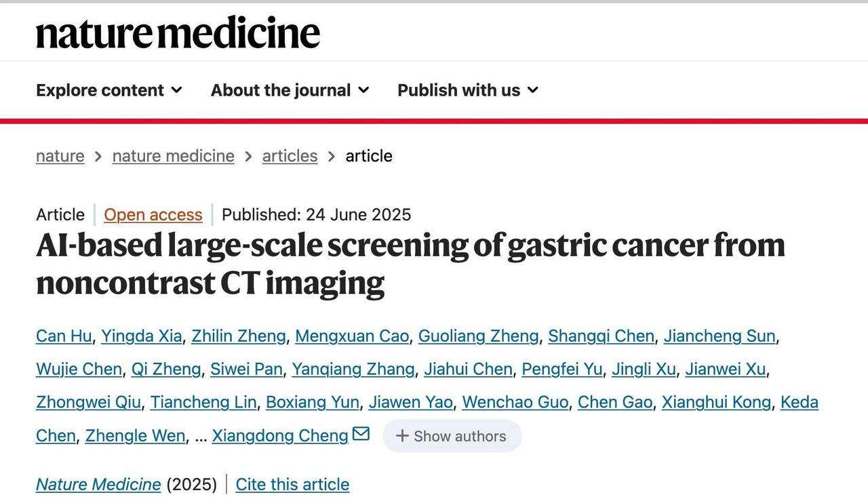Open author Can Hu's profile
Image resolution: width=868 pixels, height=497 pixels.
tap(64, 336)
